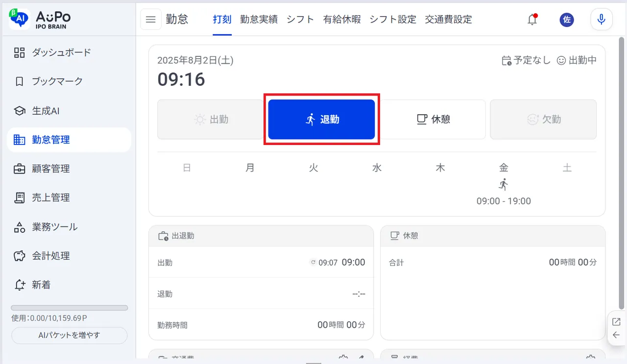
Task: Click the 勤務時間 row in 出退勤 card
Action: click(261, 325)
